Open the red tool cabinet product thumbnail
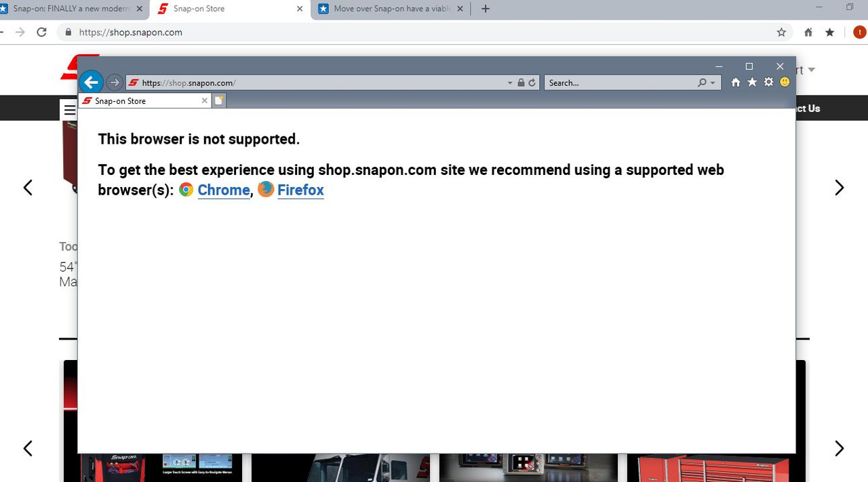This screenshot has width=868, height=482. point(70,156)
